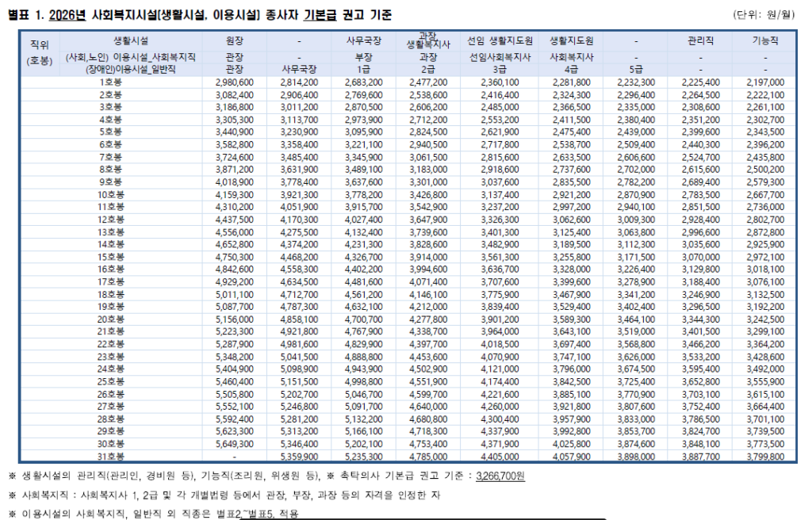The width and height of the screenshot is (812, 520).
Task: Select the value 2,197,000 under 기능직
Action: pos(765,82)
